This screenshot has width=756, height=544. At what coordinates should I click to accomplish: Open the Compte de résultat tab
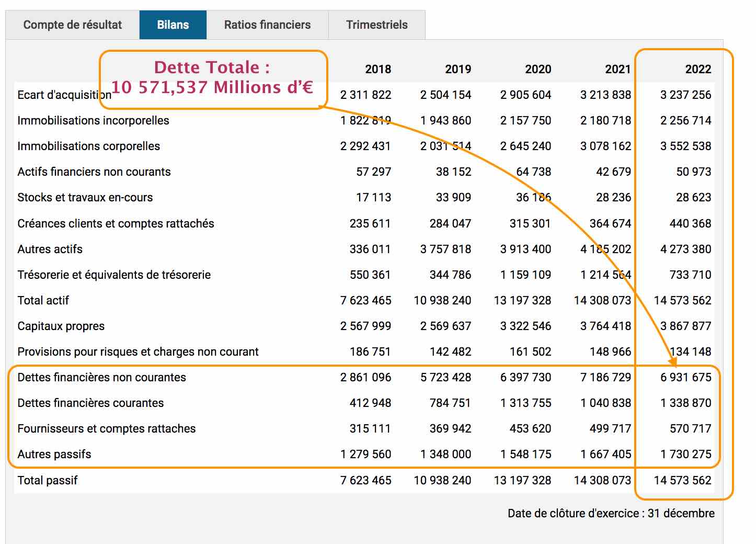73,25
